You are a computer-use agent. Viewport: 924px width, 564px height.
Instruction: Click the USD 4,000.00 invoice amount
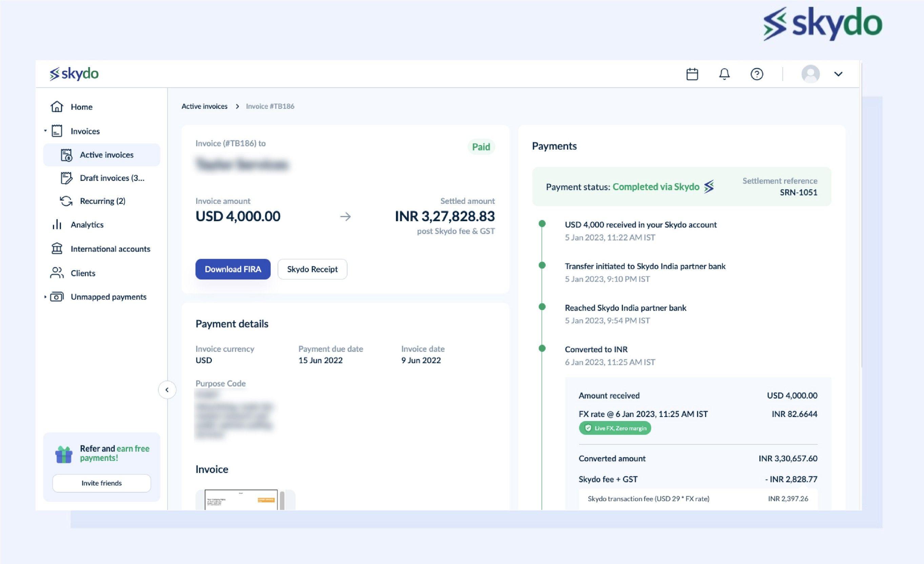(238, 216)
